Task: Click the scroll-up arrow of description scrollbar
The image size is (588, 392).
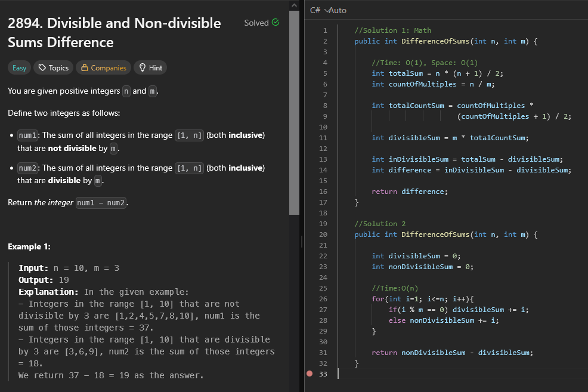Action: coord(295,5)
